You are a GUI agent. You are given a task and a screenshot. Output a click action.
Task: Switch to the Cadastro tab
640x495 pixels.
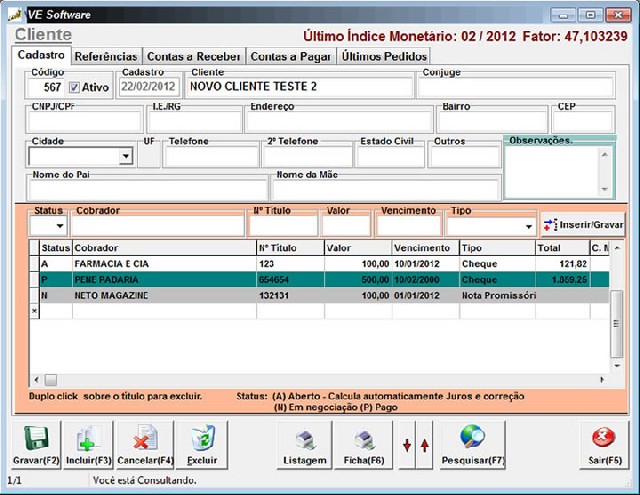tap(41, 55)
